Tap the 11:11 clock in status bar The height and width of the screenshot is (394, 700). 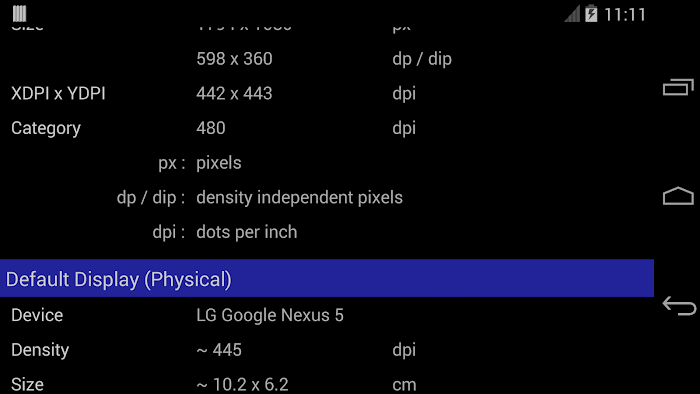[625, 15]
